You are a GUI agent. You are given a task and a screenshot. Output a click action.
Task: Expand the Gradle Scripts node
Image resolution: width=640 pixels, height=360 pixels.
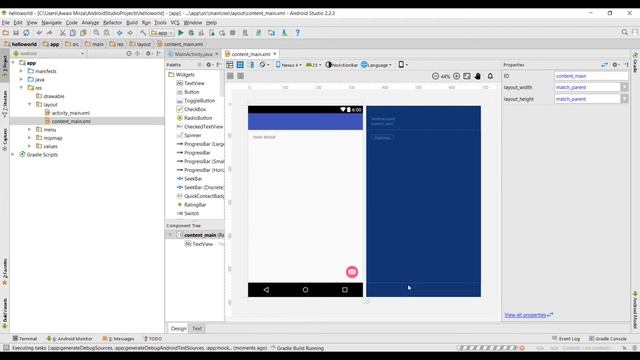click(13, 154)
